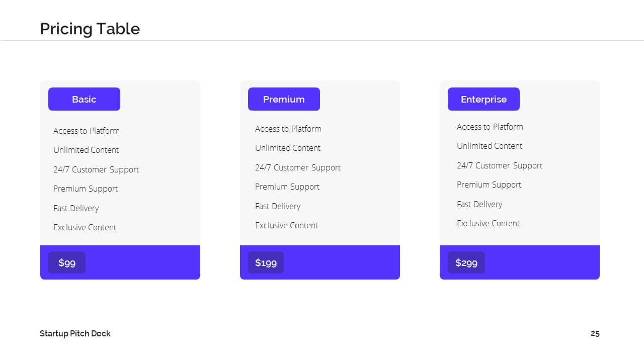Image resolution: width=644 pixels, height=362 pixels.
Task: Select the Premium plan label button
Action: 284,99
